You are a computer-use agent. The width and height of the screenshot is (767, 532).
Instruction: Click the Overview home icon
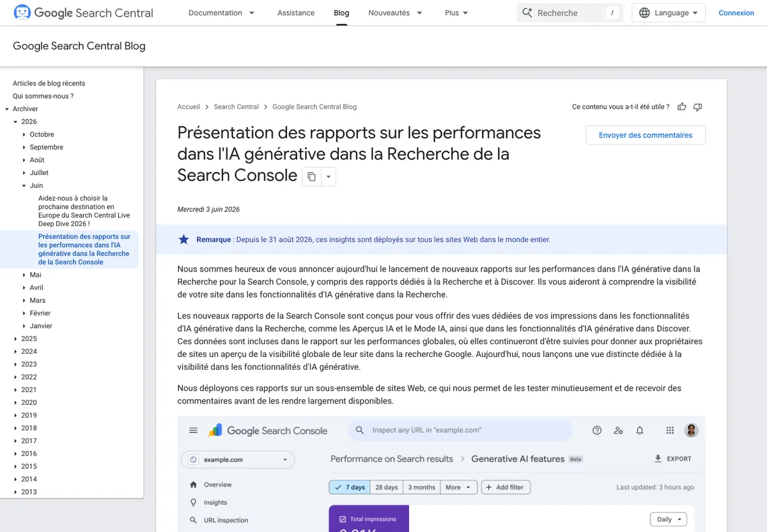(x=194, y=485)
